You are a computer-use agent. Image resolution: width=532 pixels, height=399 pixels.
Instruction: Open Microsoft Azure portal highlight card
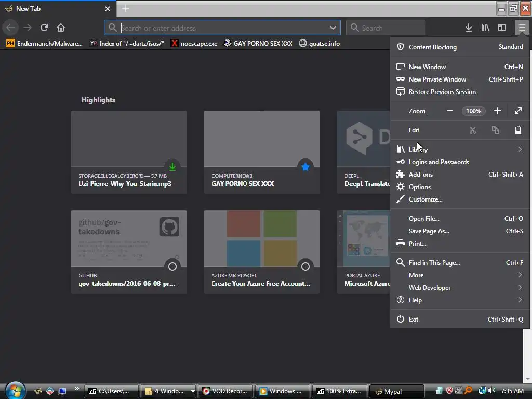(363, 252)
